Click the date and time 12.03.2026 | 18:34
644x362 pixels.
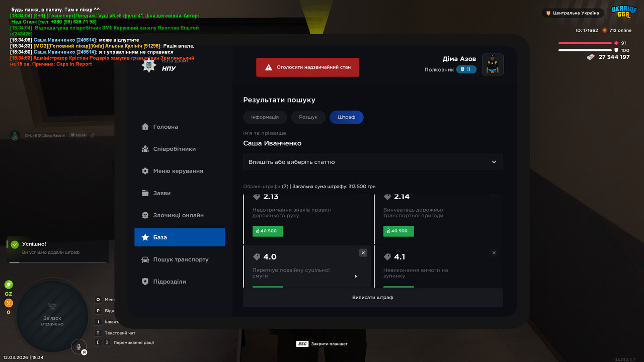tap(23, 357)
